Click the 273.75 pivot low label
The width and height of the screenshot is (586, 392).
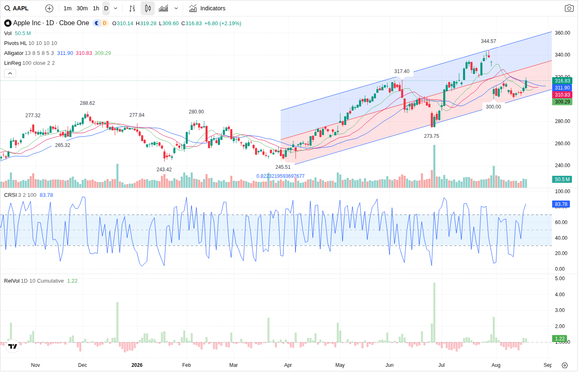[x=432, y=136]
